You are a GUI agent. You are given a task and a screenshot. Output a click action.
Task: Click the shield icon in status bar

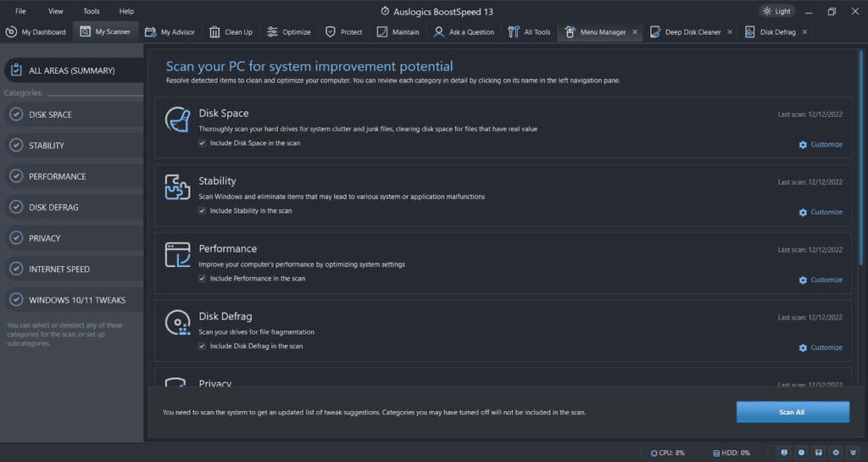click(784, 453)
